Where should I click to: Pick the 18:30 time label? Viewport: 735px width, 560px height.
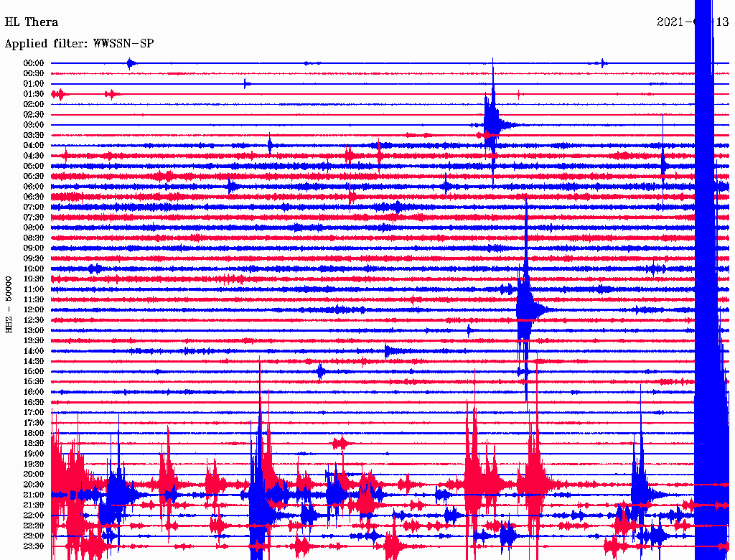tap(34, 443)
